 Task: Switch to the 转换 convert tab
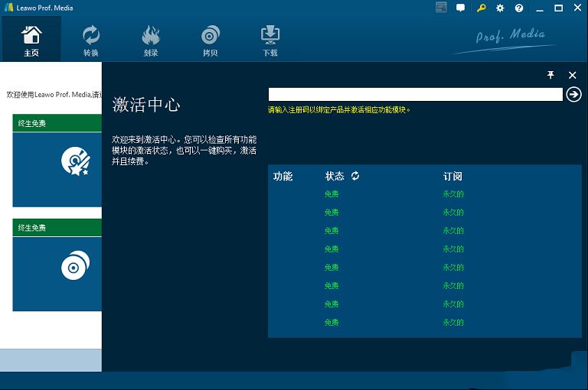tap(91, 41)
